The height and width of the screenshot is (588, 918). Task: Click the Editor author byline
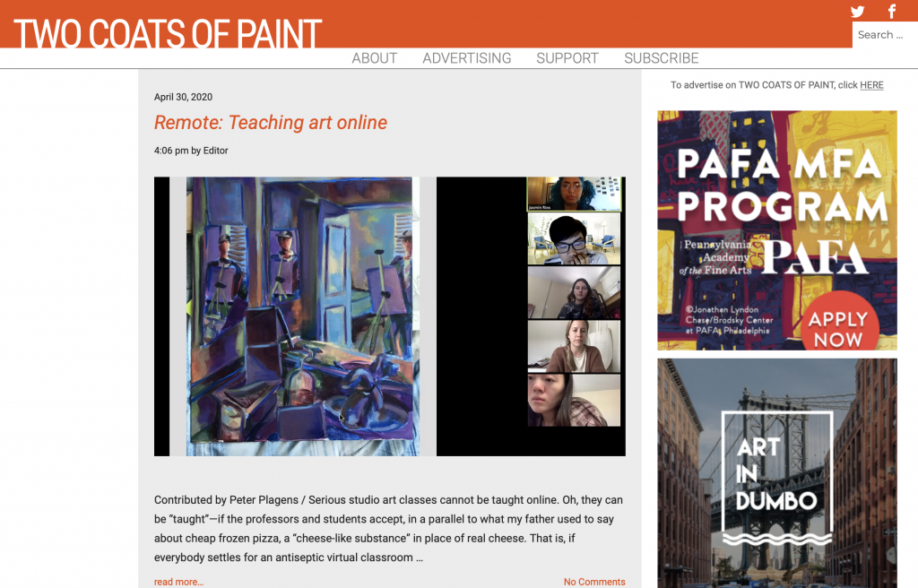click(215, 151)
